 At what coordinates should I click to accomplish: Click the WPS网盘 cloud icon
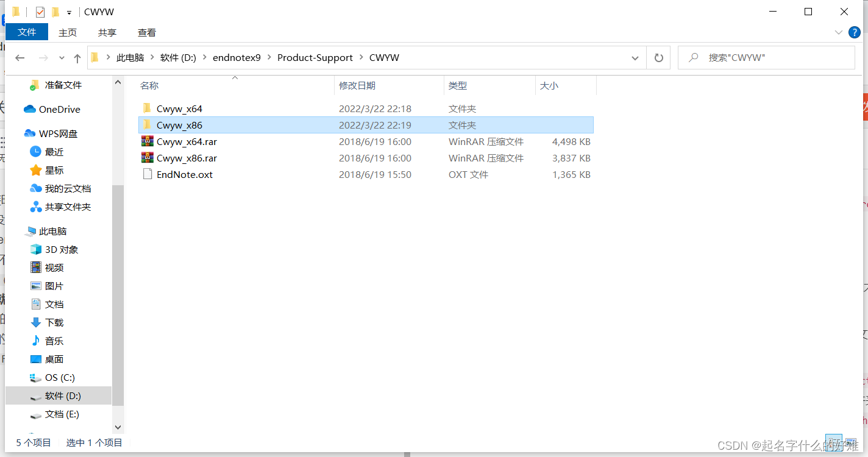[x=29, y=133]
